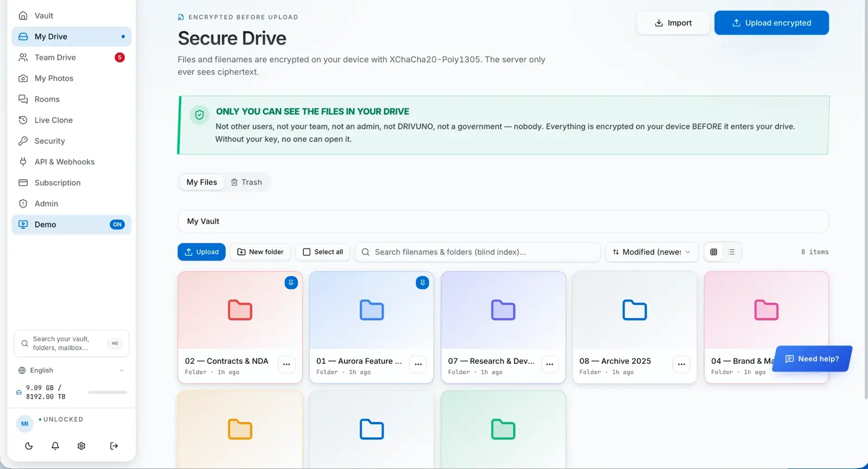This screenshot has height=469, width=868.
Task: Click the blue Upload button
Action: 201,252
